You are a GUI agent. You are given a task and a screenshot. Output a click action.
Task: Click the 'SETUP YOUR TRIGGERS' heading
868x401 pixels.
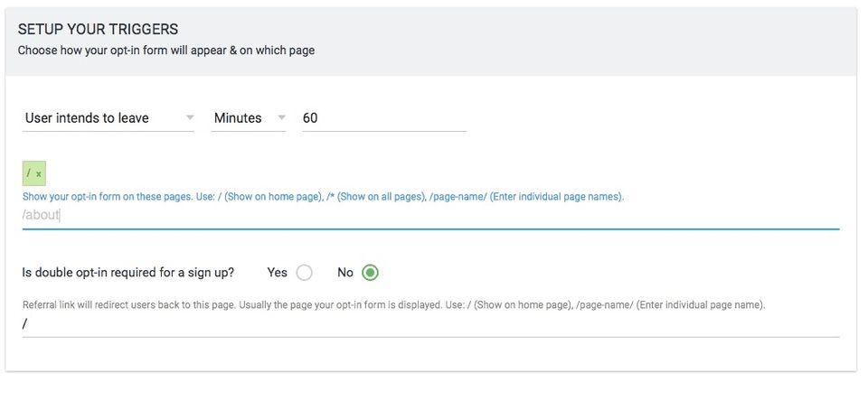(98, 29)
